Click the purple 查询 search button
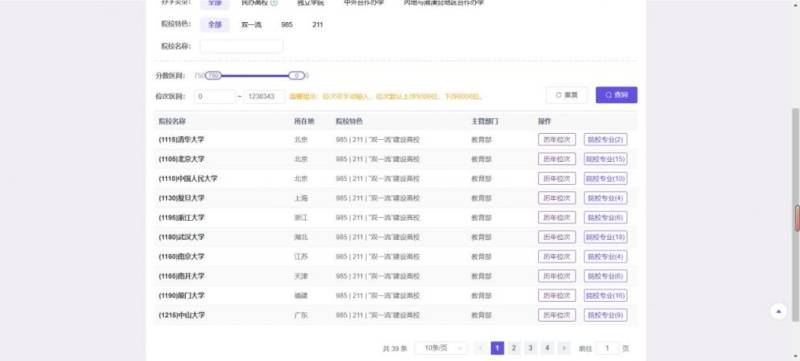800x361 pixels. coord(616,95)
